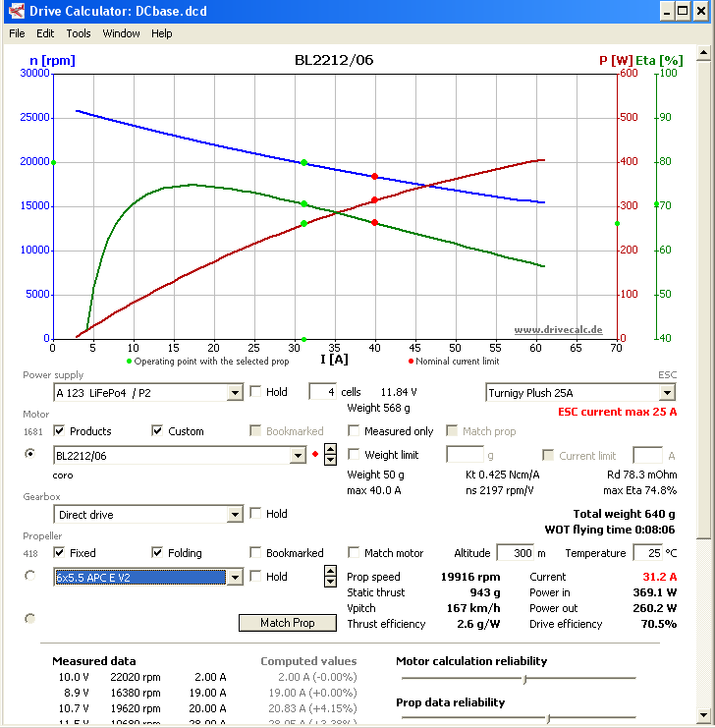Open the power supply A 123 LiFePo4 dropdown
The width and height of the screenshot is (715, 728).
(234, 393)
